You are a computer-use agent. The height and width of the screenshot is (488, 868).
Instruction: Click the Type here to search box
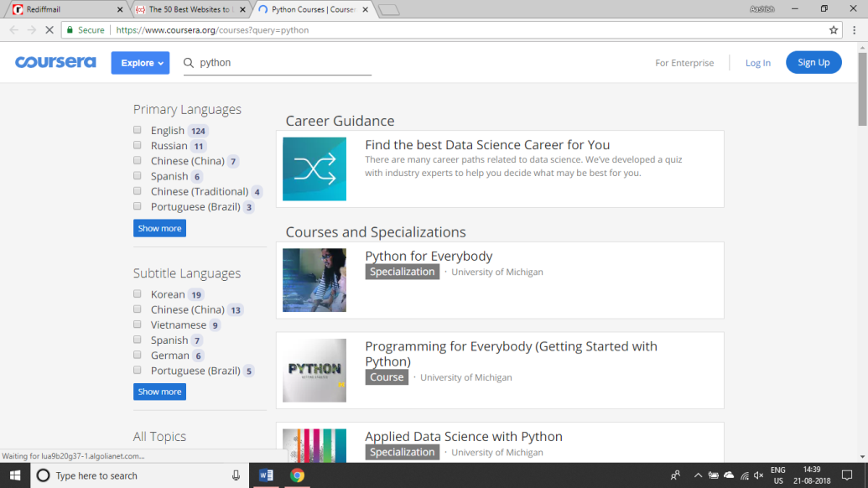pos(138,475)
